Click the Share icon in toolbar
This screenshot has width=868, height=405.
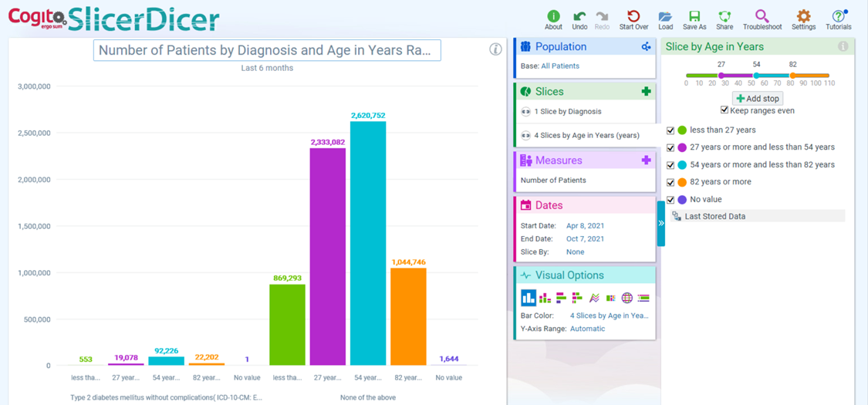[724, 17]
